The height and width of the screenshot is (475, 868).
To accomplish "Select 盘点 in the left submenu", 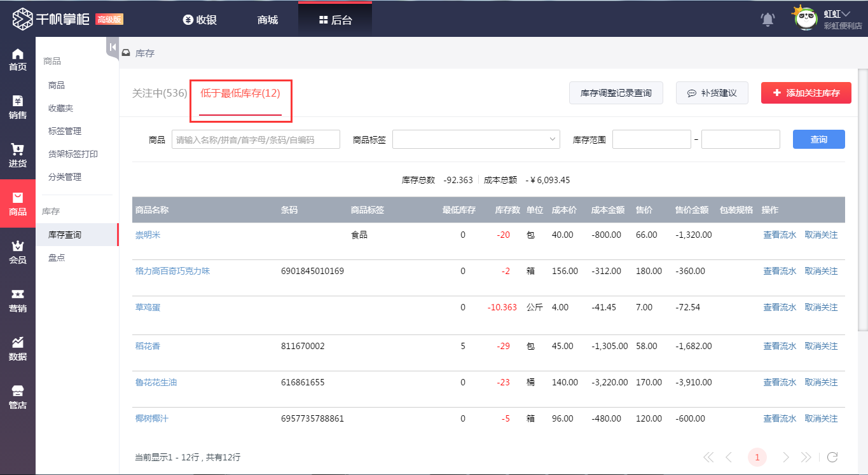I will [x=57, y=258].
